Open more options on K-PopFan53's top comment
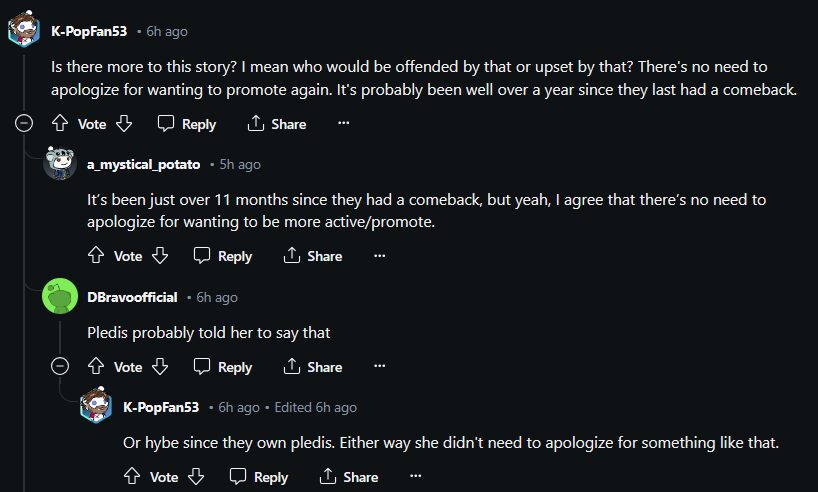The width and height of the screenshot is (818, 492). 344,124
